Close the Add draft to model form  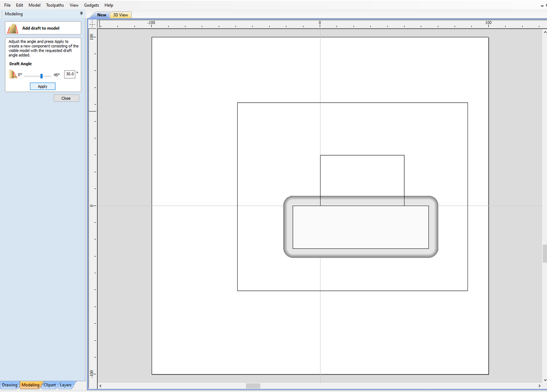[x=66, y=98]
